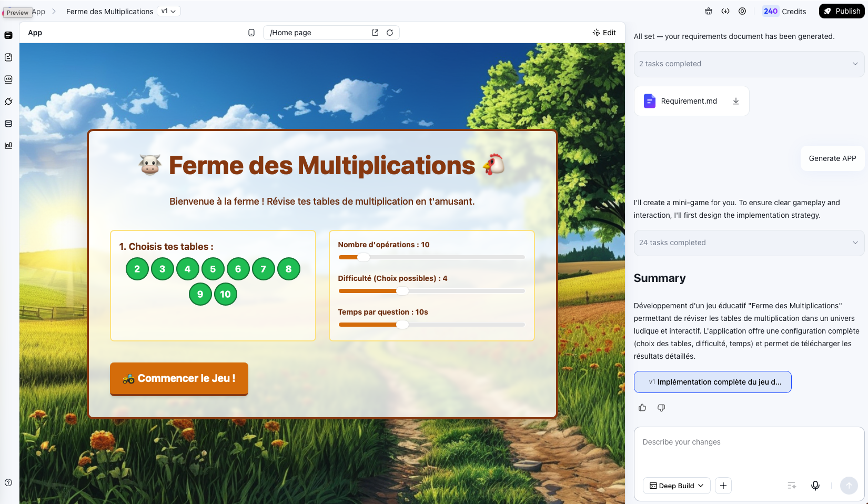The image size is (868, 504).
Task: Open the help icon at the sidebar bottom
Action: pos(8,482)
